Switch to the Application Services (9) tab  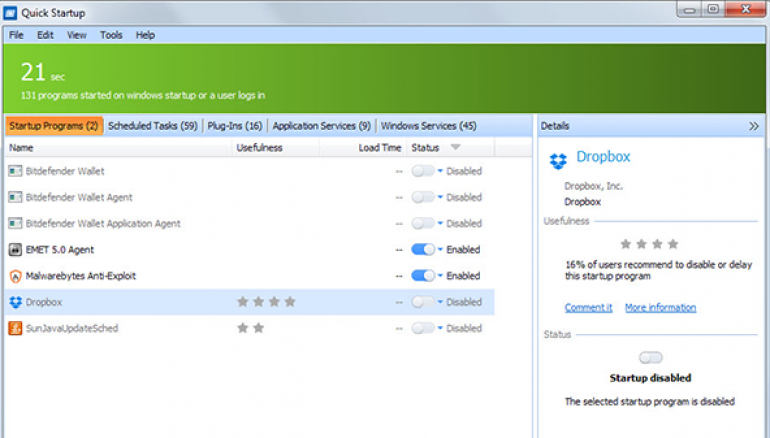tap(322, 126)
